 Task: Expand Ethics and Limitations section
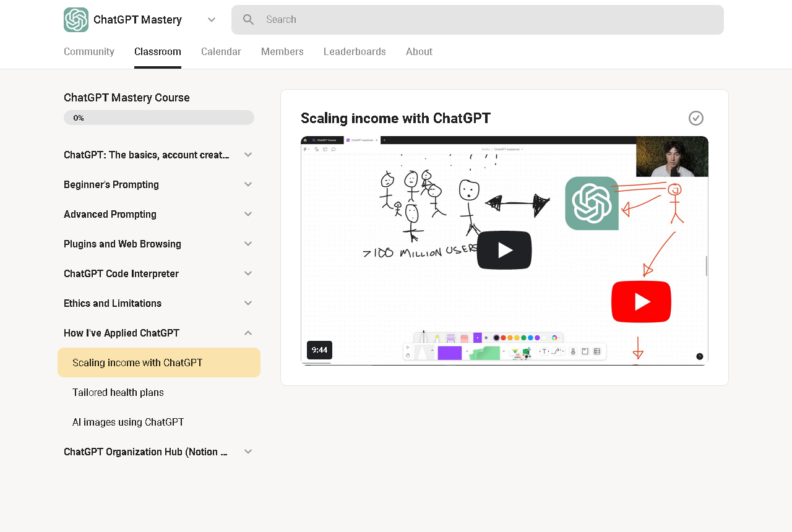click(x=248, y=303)
